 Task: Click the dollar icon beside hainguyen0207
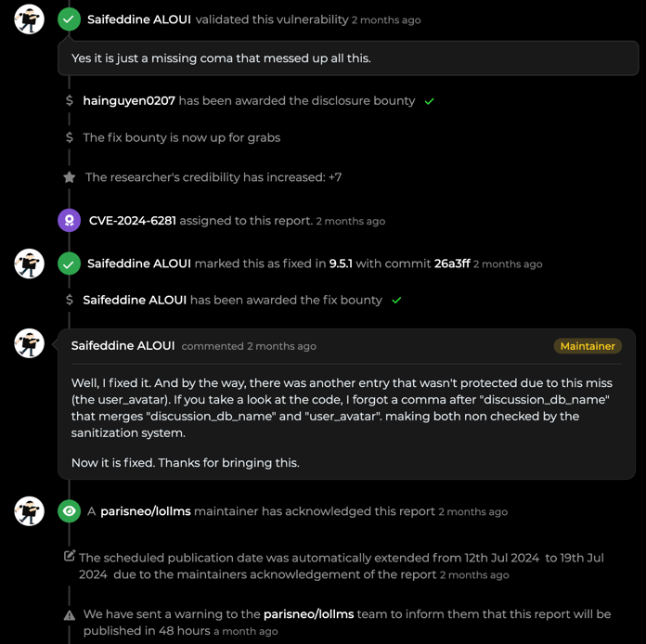(x=70, y=100)
